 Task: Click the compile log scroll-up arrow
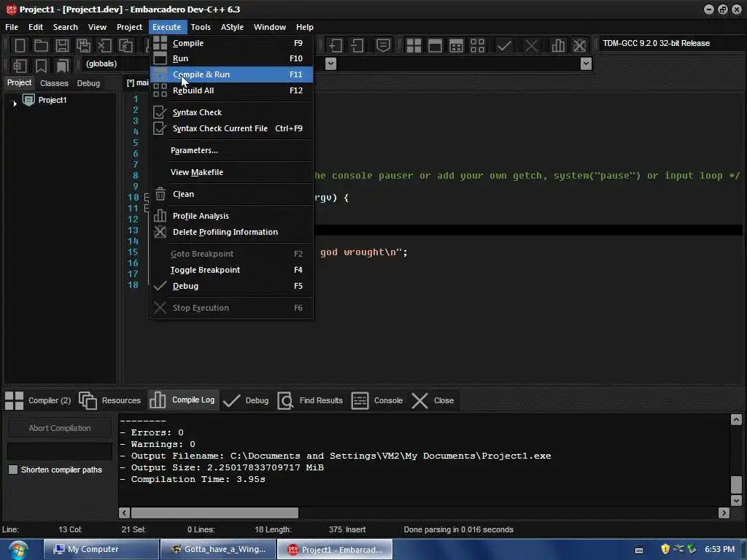736,419
